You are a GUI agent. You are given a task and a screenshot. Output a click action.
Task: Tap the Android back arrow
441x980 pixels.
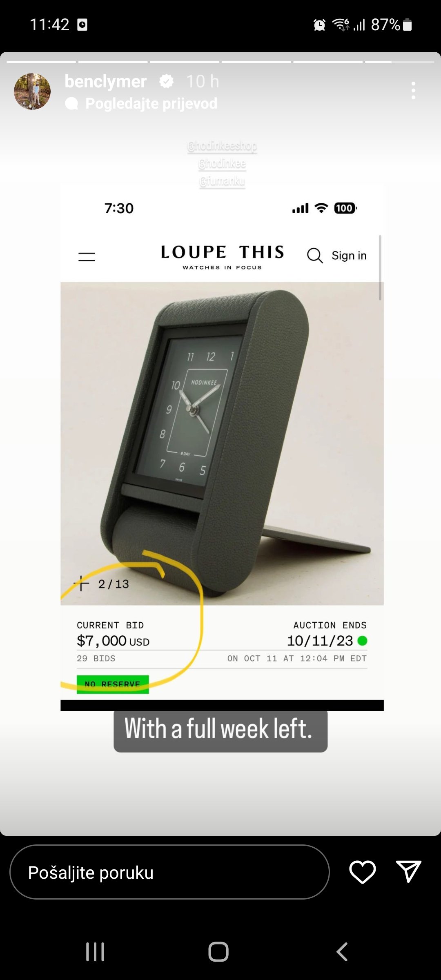tap(342, 952)
